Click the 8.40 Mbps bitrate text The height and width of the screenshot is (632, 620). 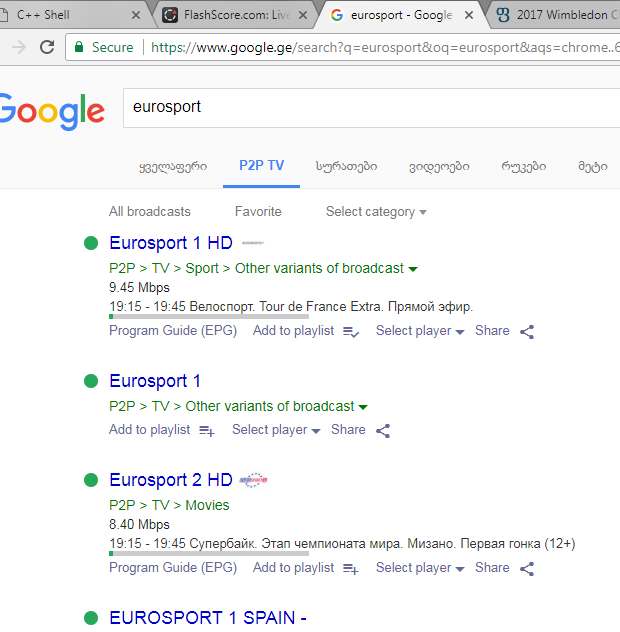[139, 525]
